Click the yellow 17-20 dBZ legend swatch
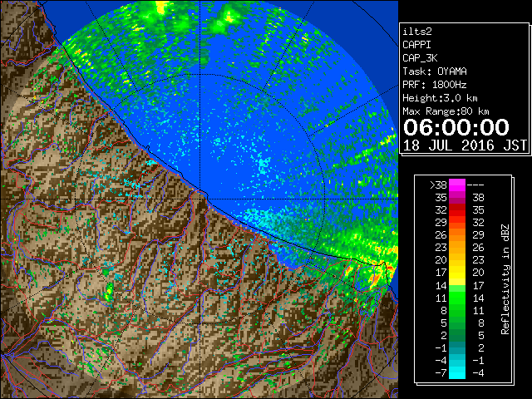Viewport: 532px width, 399px height. pyautogui.click(x=457, y=273)
